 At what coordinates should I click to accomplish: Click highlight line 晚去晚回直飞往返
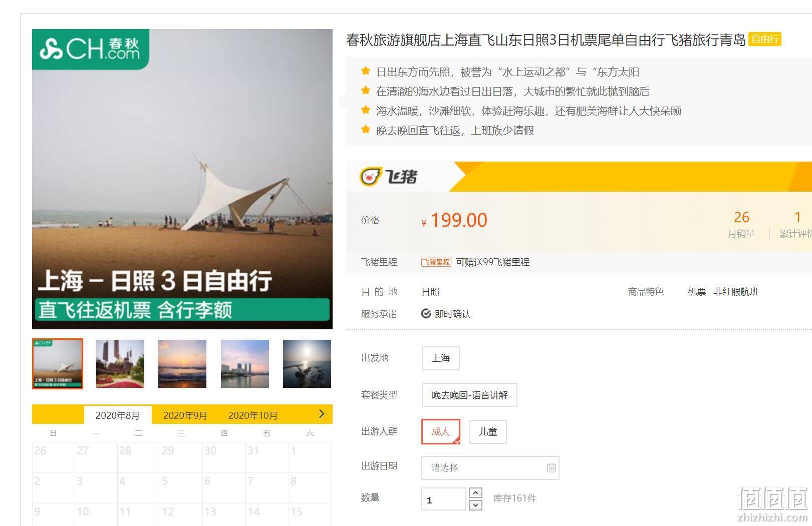455,131
